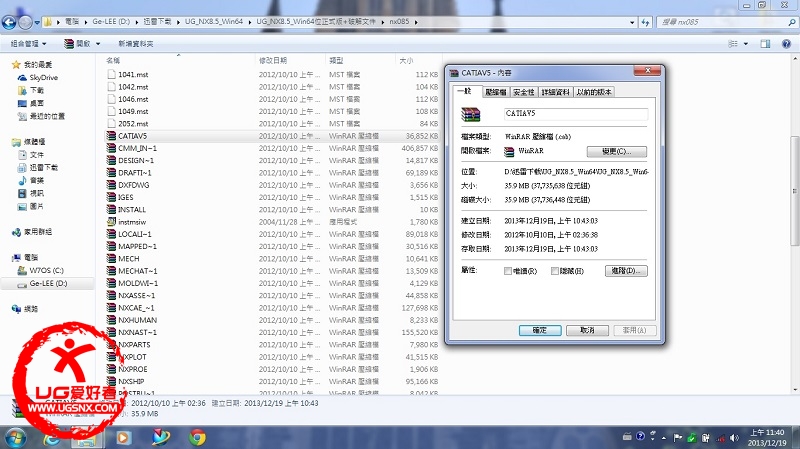The width and height of the screenshot is (800, 449).
Task: Click the Forward navigation arrow in Explorer
Action: [x=25, y=22]
